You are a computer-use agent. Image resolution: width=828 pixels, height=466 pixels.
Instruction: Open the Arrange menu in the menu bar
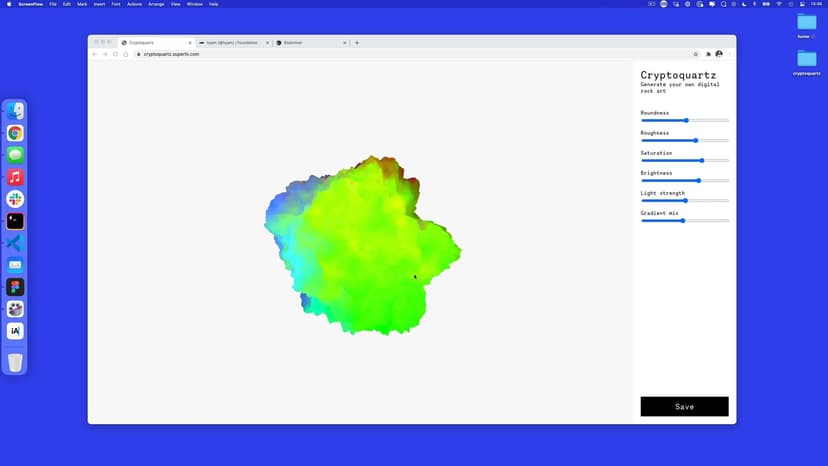point(156,4)
